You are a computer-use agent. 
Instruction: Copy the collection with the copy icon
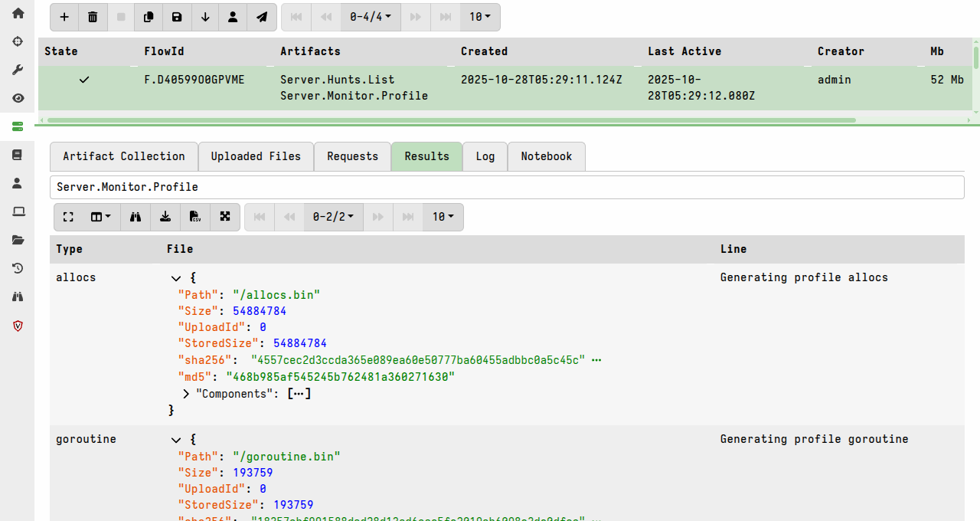pos(148,16)
